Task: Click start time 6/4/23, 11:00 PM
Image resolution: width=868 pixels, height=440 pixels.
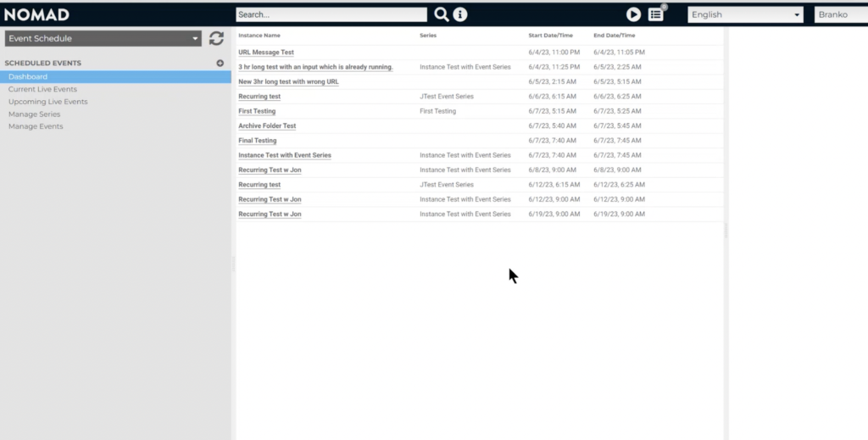Action: point(554,52)
